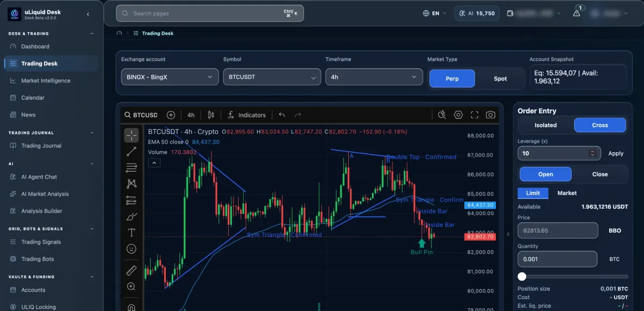Select the ruler measure tool
The height and width of the screenshot is (311, 644).
point(131,270)
